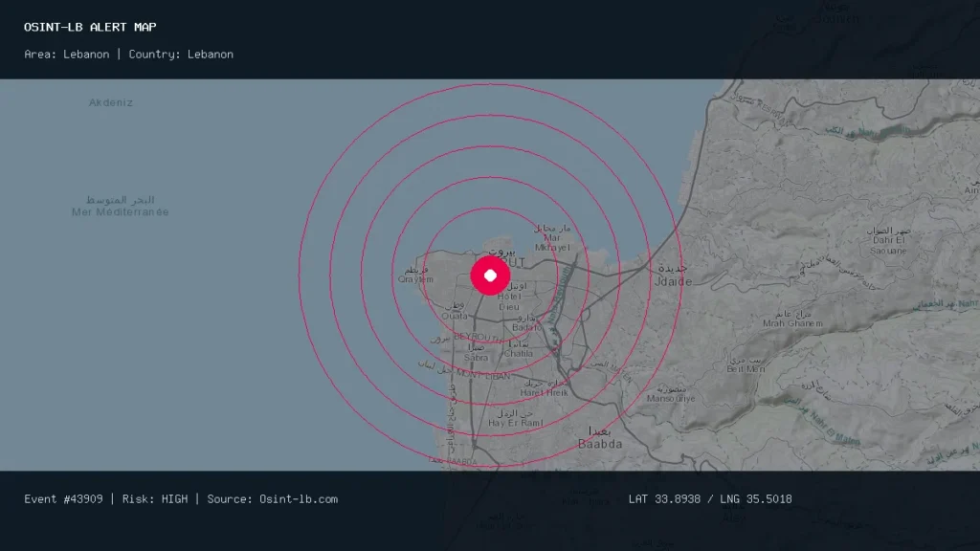This screenshot has height=551, width=980.
Task: Click the Hotel Dieu map label
Action: [509, 301]
